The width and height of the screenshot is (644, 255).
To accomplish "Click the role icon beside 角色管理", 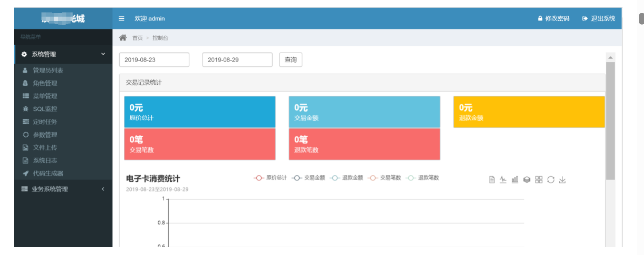I will tap(25, 83).
